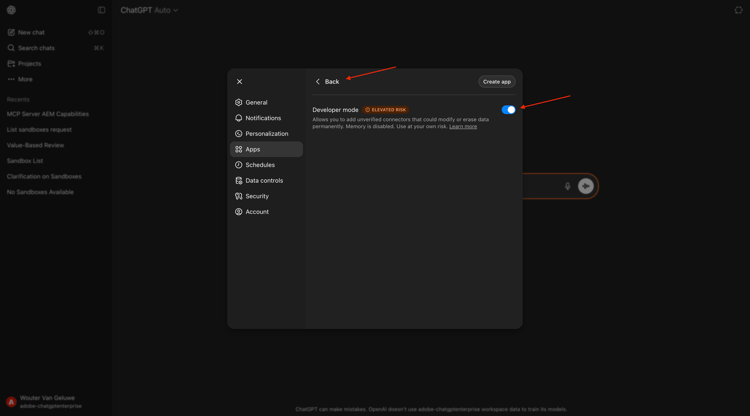Viewport: 750px width, 416px height.
Task: Select Schedules settings tab
Action: click(266, 165)
